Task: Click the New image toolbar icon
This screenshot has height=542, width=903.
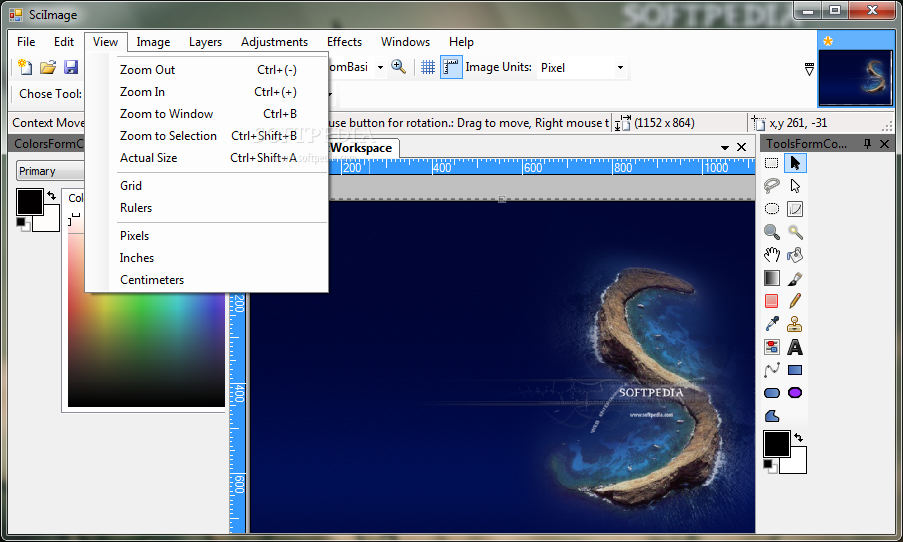Action: click(25, 67)
